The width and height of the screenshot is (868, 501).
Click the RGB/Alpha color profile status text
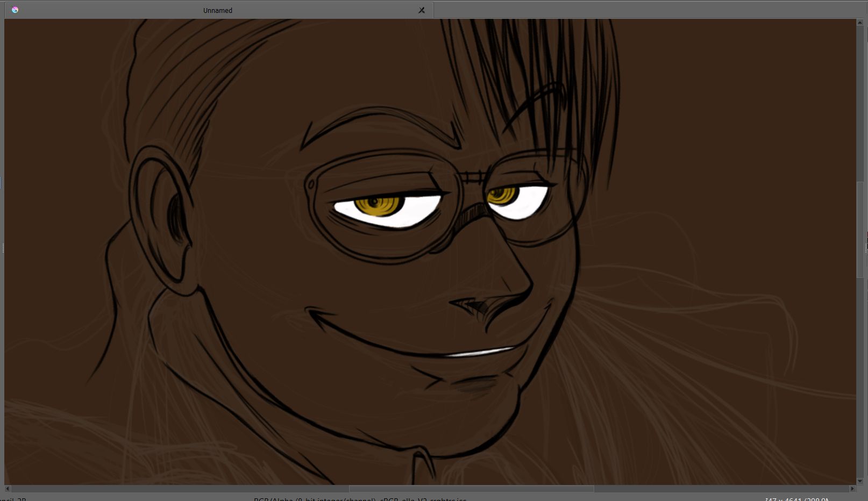click(360, 499)
